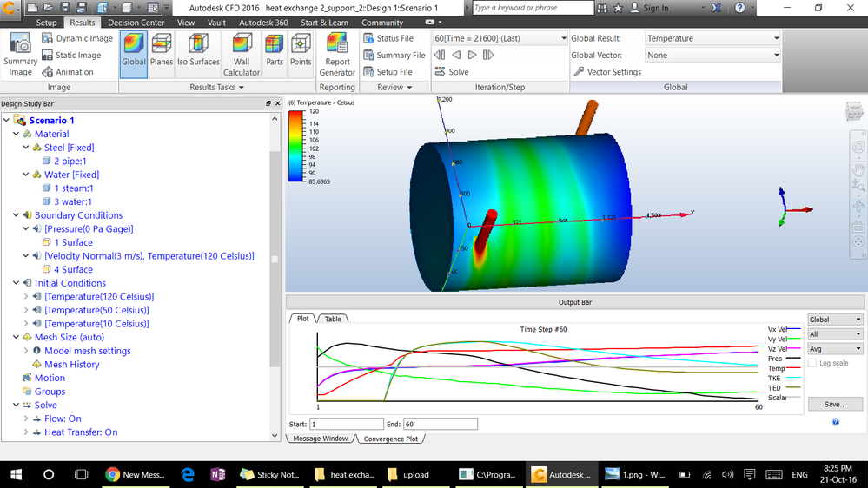Screen dimensions: 868x488
Task: Click the End iteration input field
Action: tap(440, 424)
